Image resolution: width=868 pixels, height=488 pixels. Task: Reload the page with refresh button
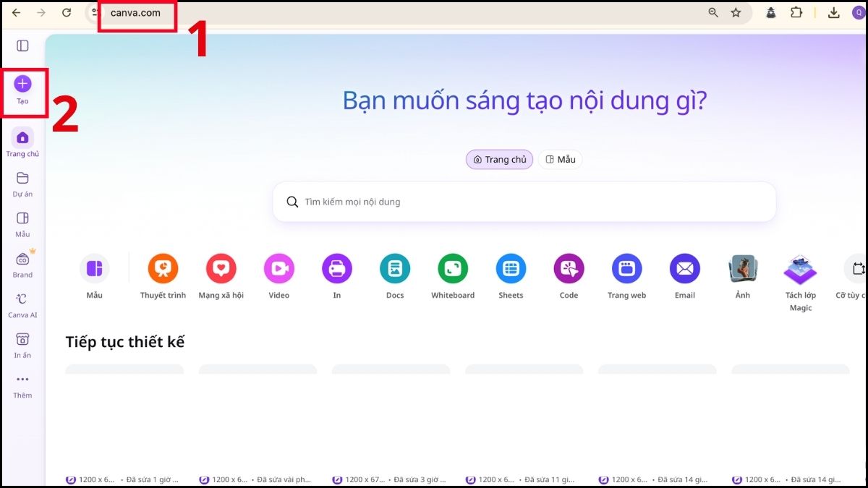(67, 13)
